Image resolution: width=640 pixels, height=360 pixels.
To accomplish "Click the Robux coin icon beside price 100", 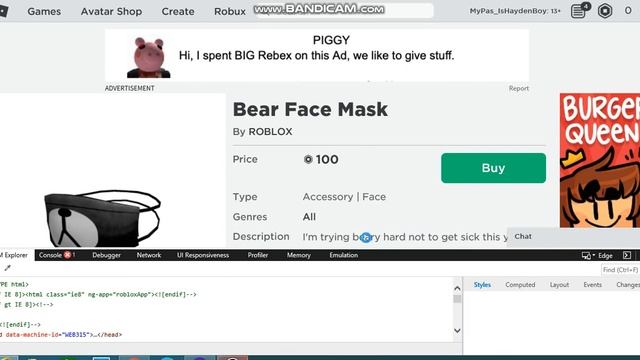I will [308, 160].
